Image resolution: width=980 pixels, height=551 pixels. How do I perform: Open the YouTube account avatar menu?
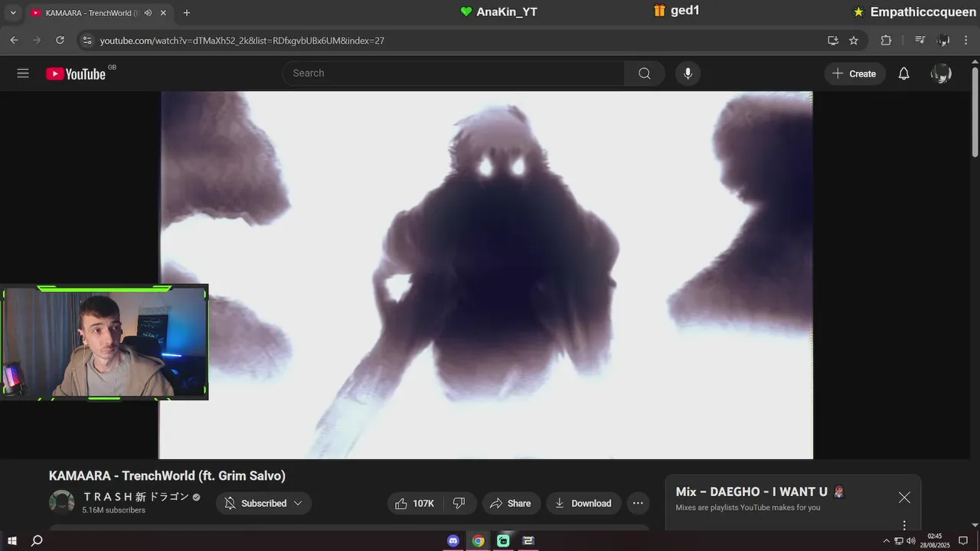click(x=941, y=73)
